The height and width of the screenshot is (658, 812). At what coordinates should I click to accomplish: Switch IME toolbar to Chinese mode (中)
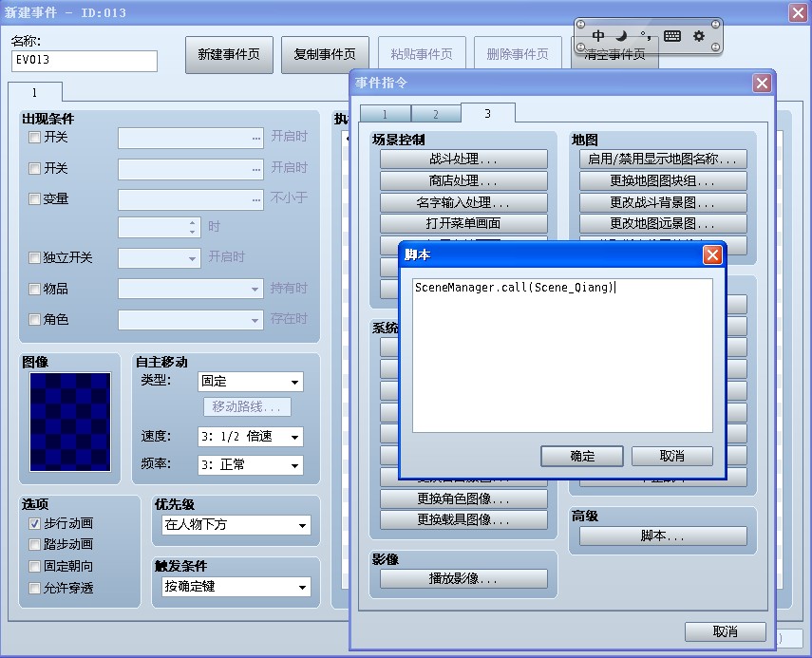pos(598,36)
